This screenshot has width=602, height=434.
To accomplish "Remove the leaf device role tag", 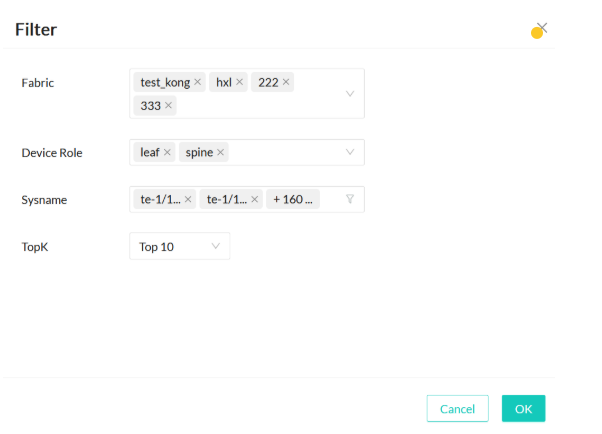I will [167, 152].
